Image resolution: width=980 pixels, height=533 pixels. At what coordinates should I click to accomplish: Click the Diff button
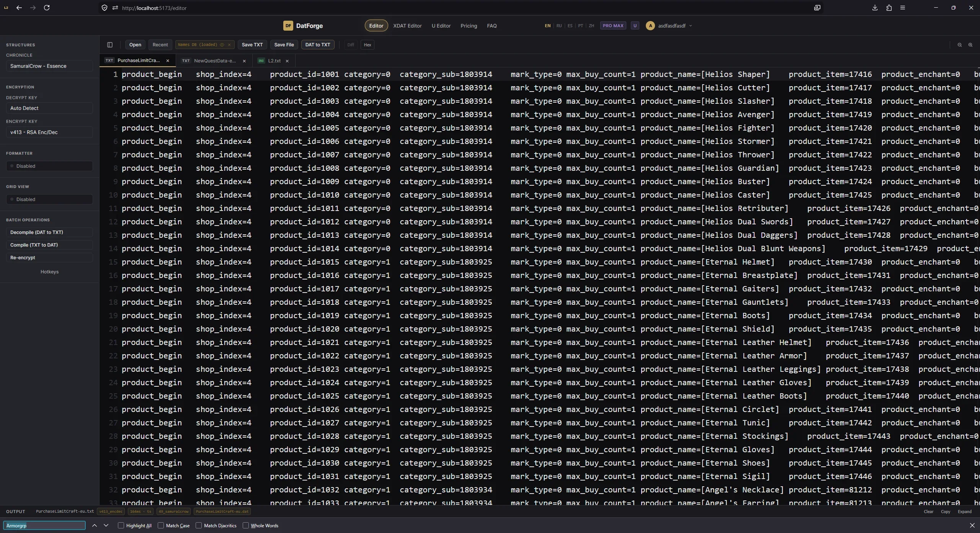(351, 45)
